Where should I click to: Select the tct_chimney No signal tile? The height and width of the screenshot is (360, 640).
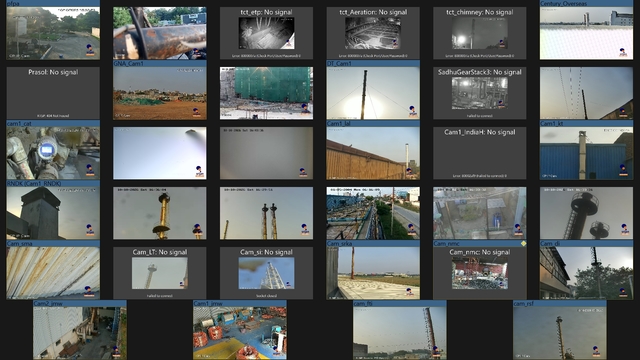pyautogui.click(x=480, y=33)
